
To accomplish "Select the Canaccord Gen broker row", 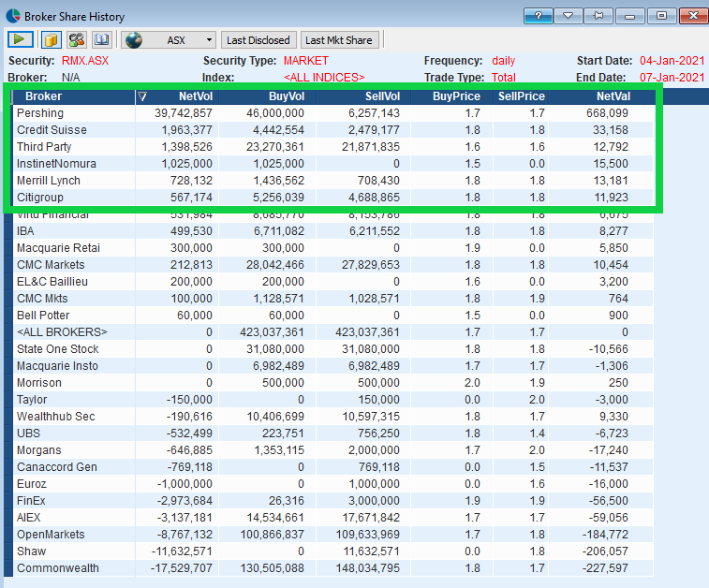I will coord(333,467).
